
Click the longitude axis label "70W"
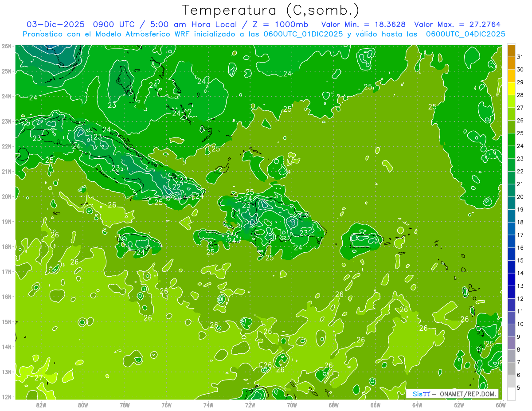pyautogui.click(x=292, y=405)
